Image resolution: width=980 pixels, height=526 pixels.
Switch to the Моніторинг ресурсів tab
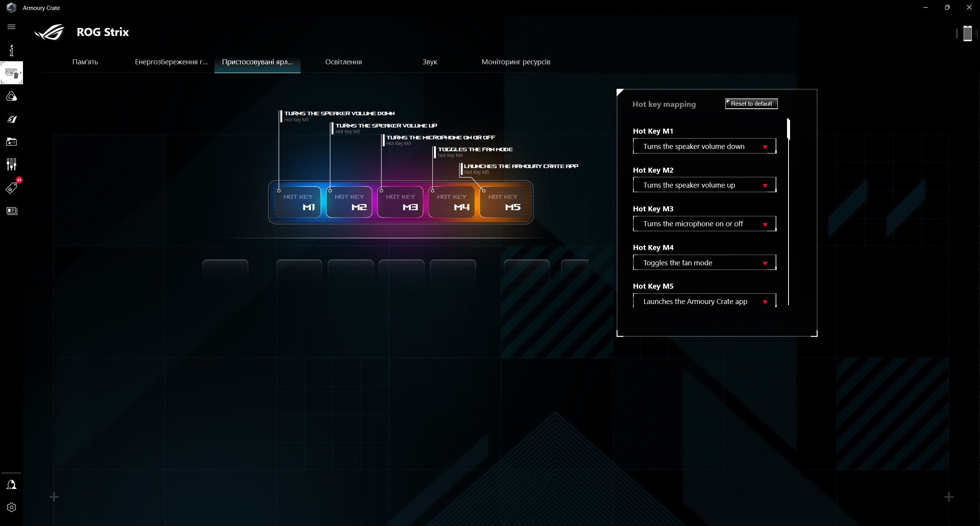(x=515, y=62)
